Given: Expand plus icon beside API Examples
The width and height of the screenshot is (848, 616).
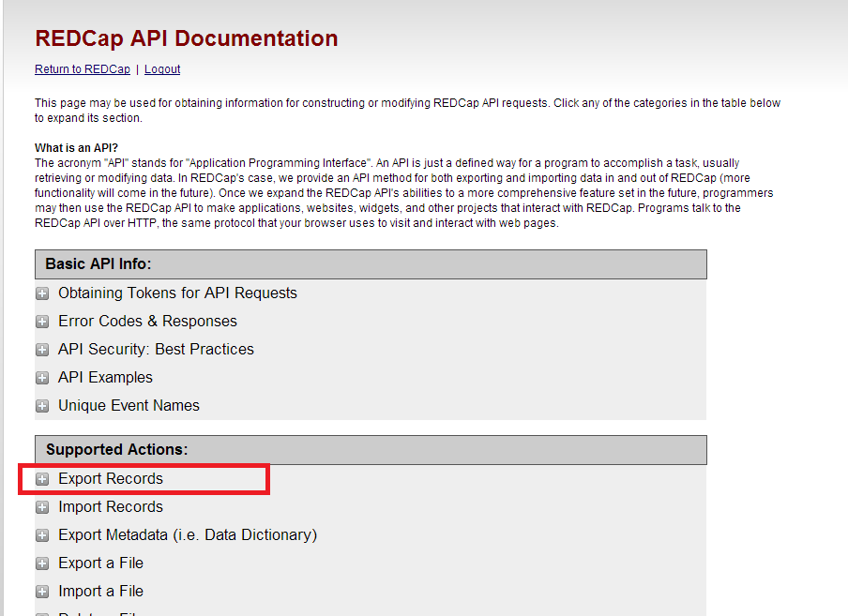Looking at the screenshot, I should pyautogui.click(x=42, y=378).
